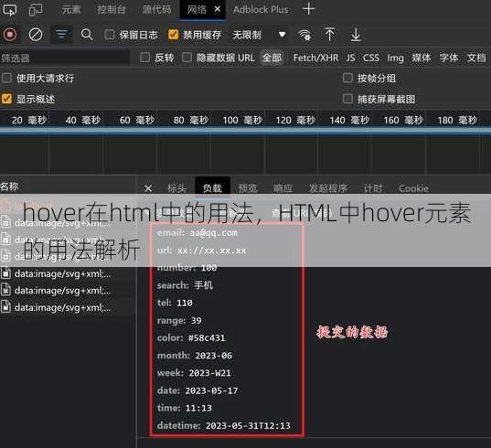This screenshot has width=491, height=448.
Task: Switch to 源代码 tab
Action: click(157, 10)
